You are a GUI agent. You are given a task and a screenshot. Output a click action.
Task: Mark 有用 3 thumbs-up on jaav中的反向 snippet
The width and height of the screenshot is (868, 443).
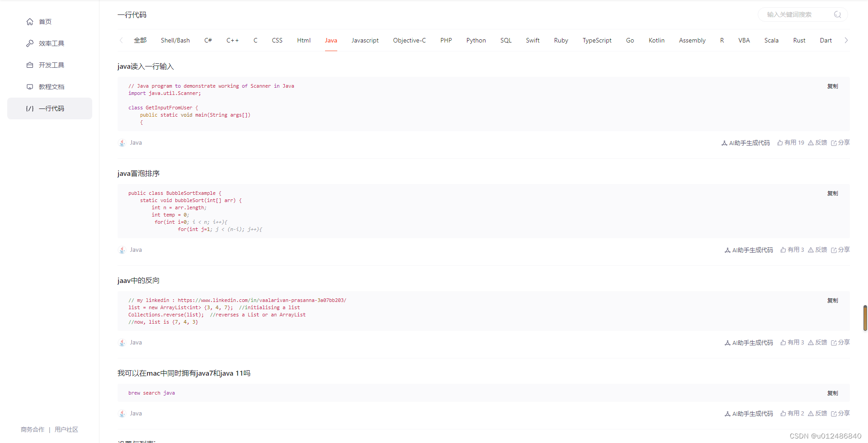pos(792,343)
